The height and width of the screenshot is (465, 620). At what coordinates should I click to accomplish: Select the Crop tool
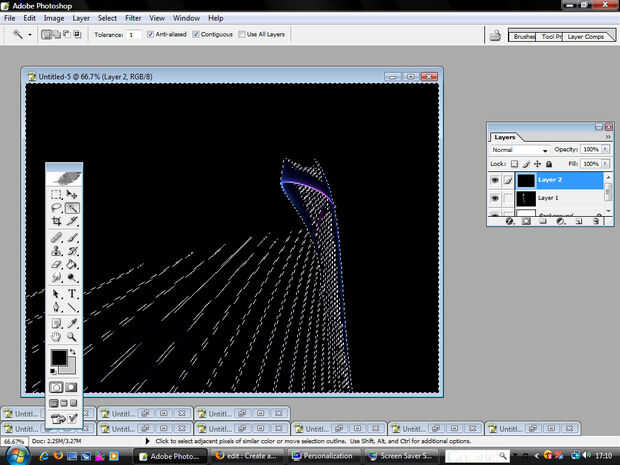[x=57, y=221]
